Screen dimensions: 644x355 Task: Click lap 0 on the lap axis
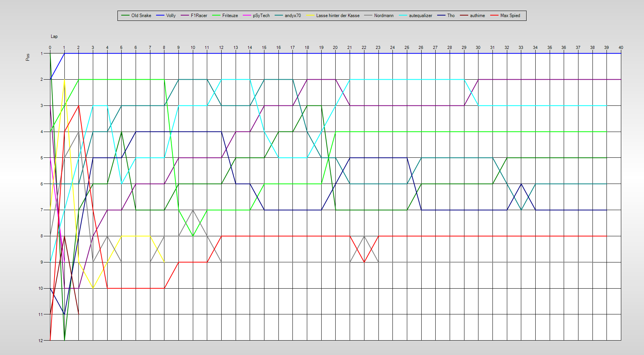50,47
